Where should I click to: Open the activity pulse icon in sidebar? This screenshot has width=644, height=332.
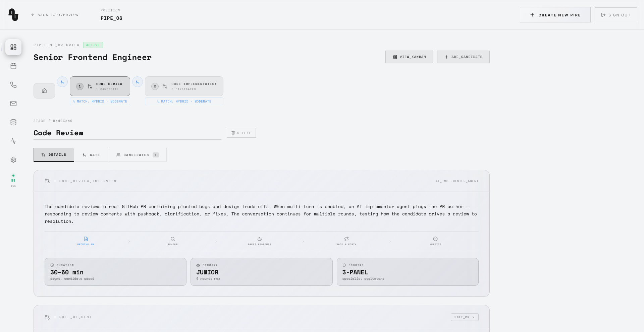13,141
